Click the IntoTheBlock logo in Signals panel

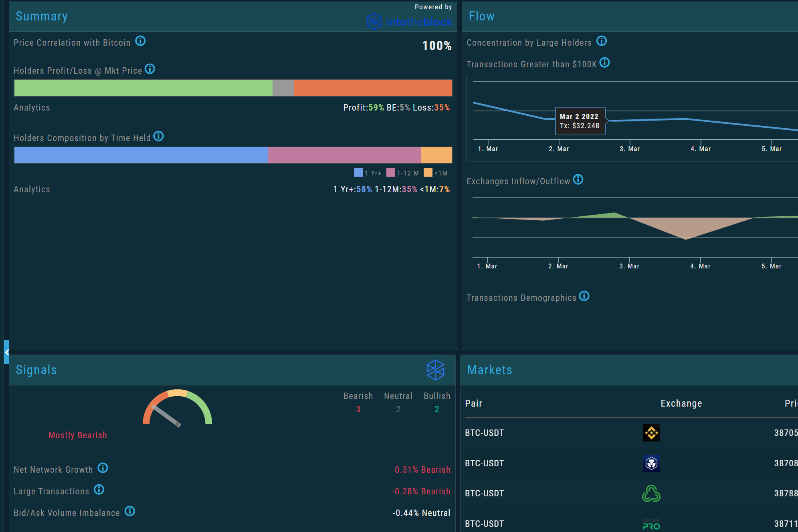435,371
